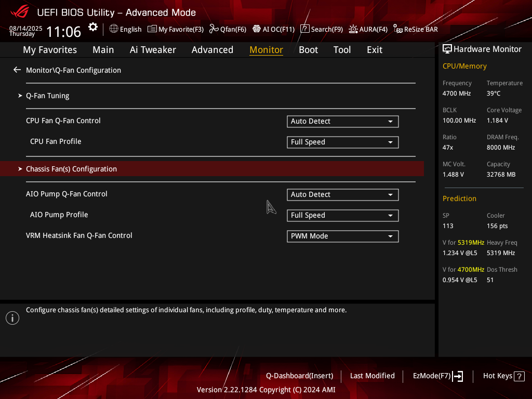Image resolution: width=532 pixels, height=399 pixels.
Task: Click the AURA lighting icon
Action: pyautogui.click(x=353, y=29)
